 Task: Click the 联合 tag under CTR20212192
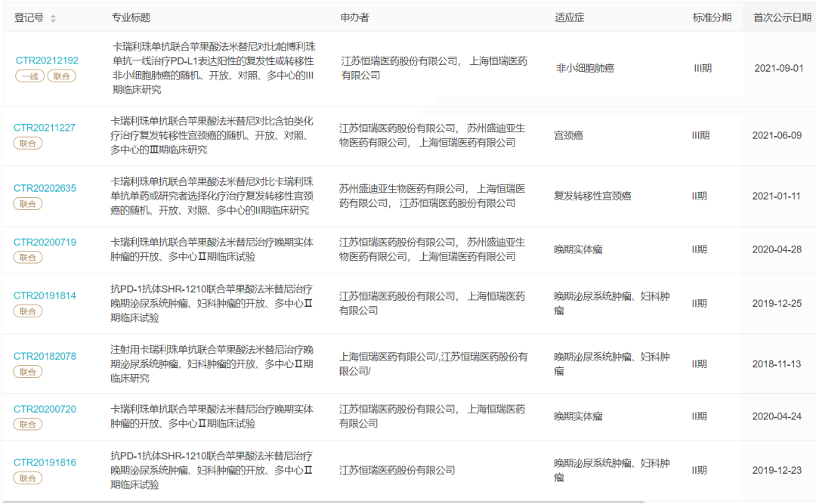tap(61, 76)
